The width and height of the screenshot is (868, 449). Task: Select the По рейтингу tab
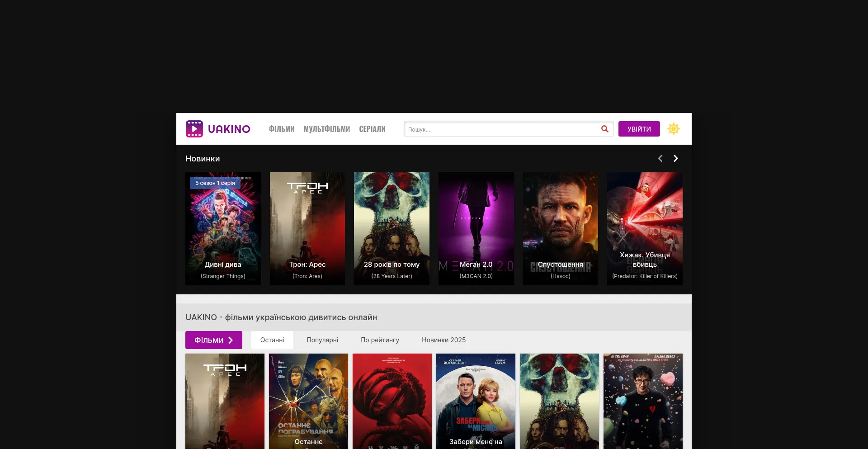pos(380,340)
